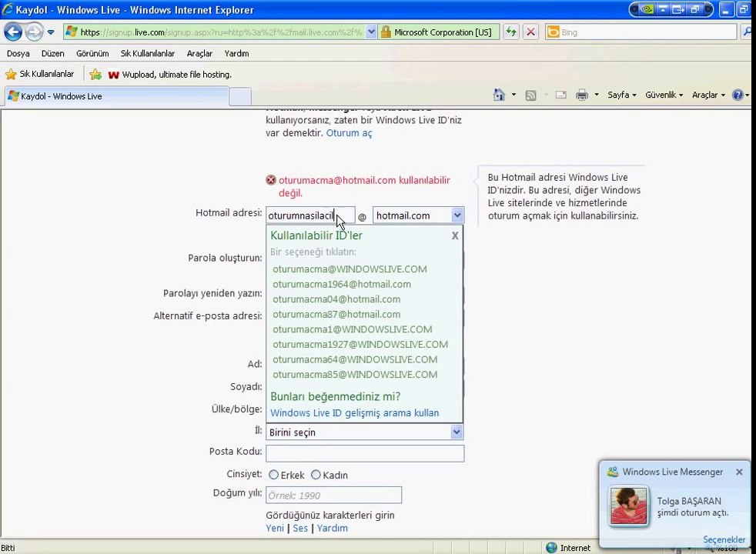Screen dimensions: 756x554
Task: Click the add-to-favorites-bar star icon
Action: [95, 74]
